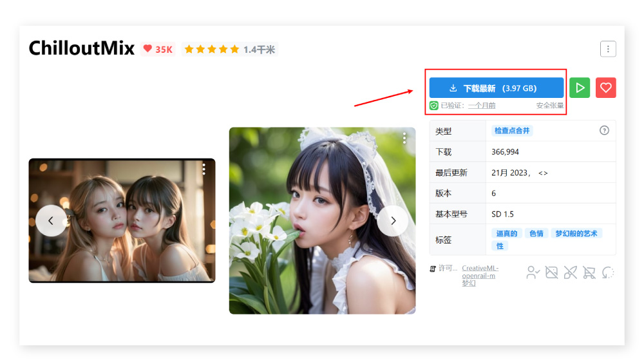Click the red heart favorite button
This screenshot has height=364, width=644.
tap(605, 88)
